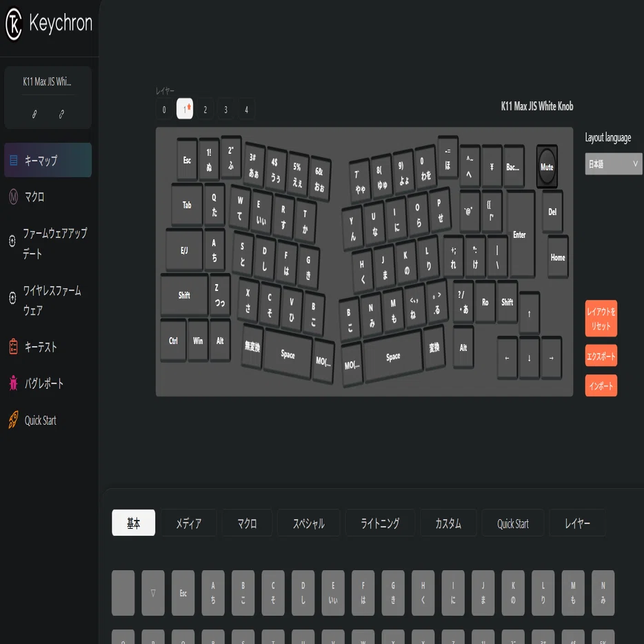Select the Ctrl key on the keyboard
The width and height of the screenshot is (644, 644).
coord(173,341)
